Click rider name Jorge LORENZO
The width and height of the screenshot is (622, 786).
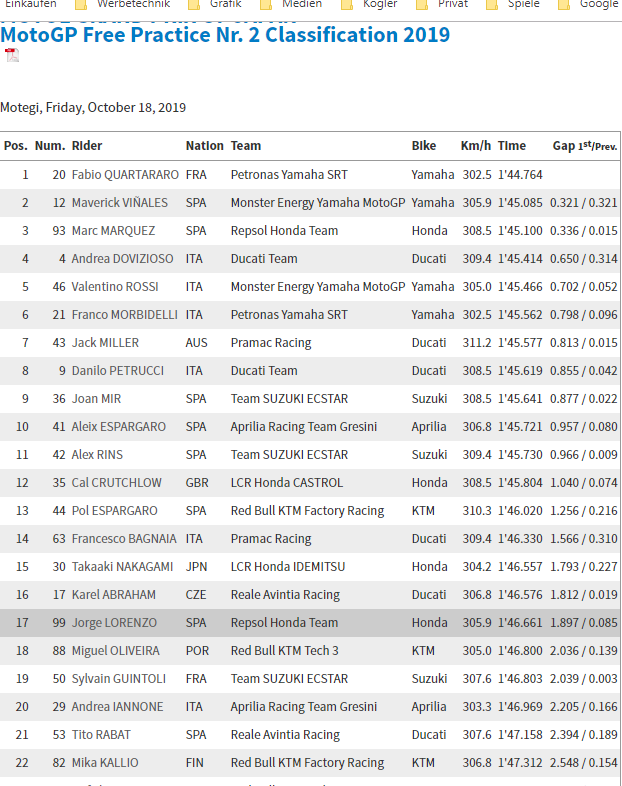tap(114, 623)
